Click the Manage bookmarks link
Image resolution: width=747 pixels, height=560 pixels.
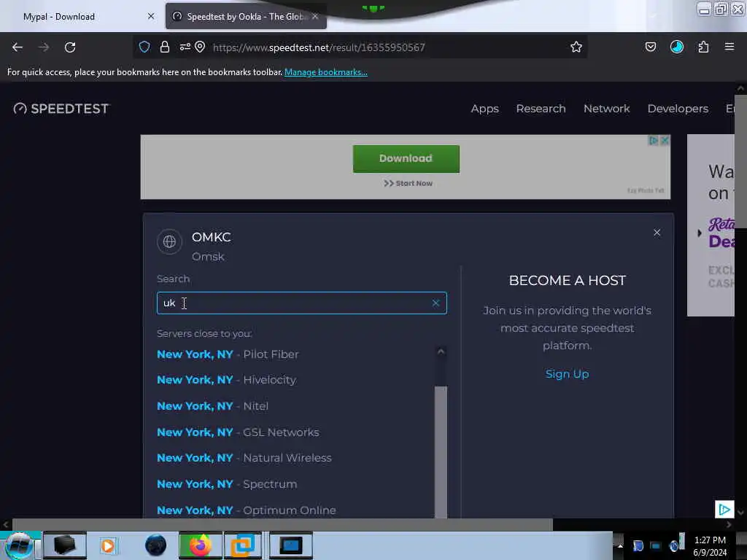pyautogui.click(x=326, y=72)
